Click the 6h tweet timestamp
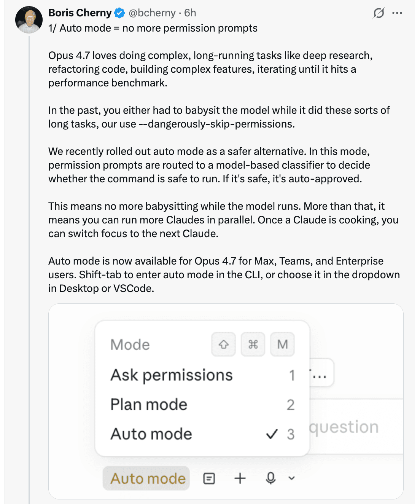Viewport: 420px width, 504px height. pyautogui.click(x=190, y=13)
